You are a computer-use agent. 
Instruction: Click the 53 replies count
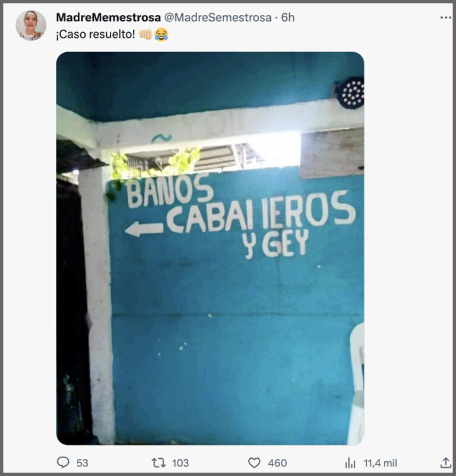pyautogui.click(x=83, y=463)
